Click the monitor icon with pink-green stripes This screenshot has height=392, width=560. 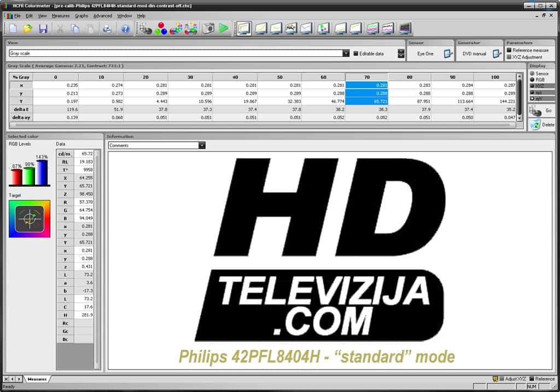372,28
